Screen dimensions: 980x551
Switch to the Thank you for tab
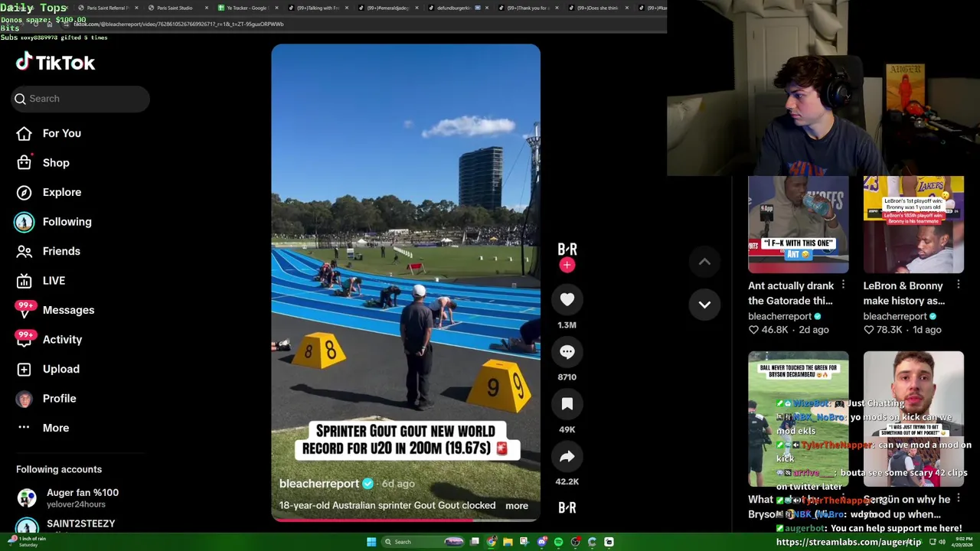528,8
